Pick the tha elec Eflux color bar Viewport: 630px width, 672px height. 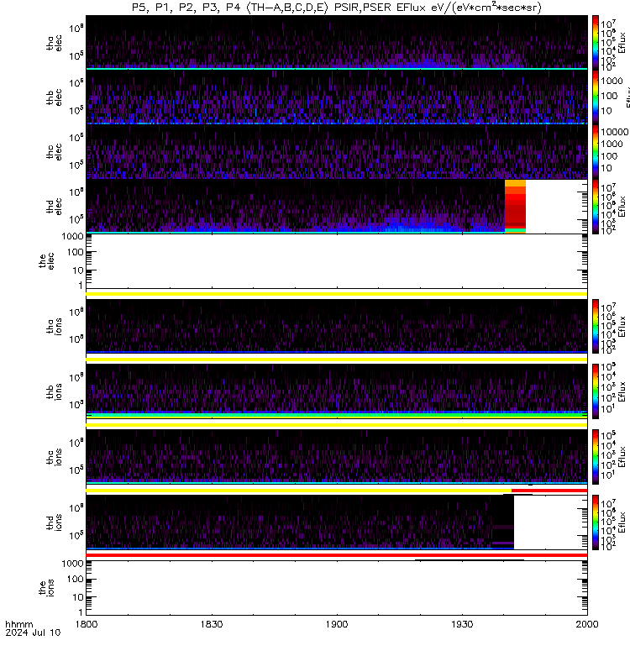pyautogui.click(x=596, y=41)
